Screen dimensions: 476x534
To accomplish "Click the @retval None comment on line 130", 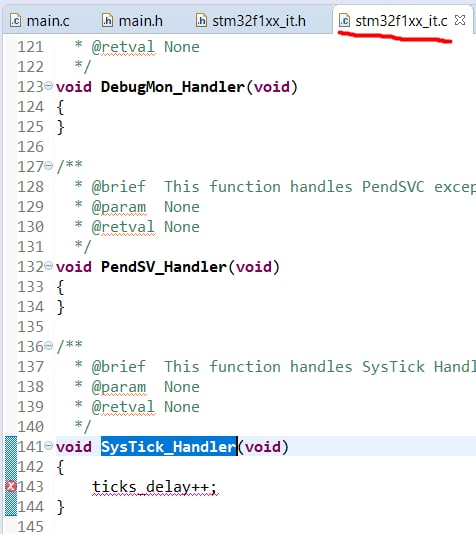I will 137,227.
